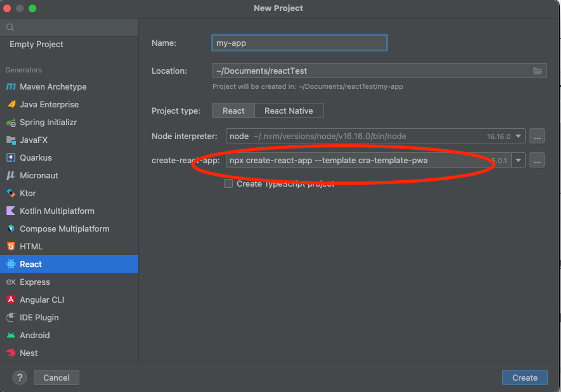Image resolution: width=561 pixels, height=392 pixels.
Task: Open folder browser for Location field
Action: tap(537, 71)
